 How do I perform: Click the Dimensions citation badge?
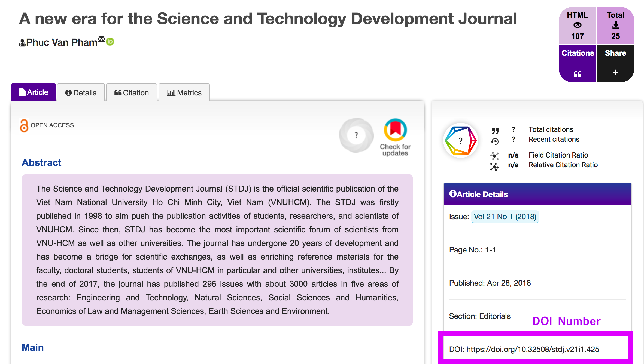[461, 141]
